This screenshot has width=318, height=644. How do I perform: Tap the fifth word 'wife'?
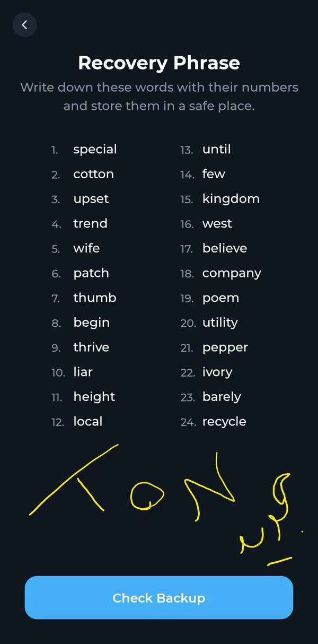pyautogui.click(x=86, y=248)
